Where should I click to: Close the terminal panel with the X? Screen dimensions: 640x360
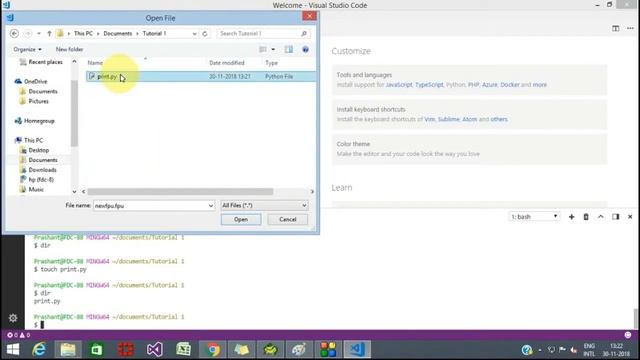point(630,217)
